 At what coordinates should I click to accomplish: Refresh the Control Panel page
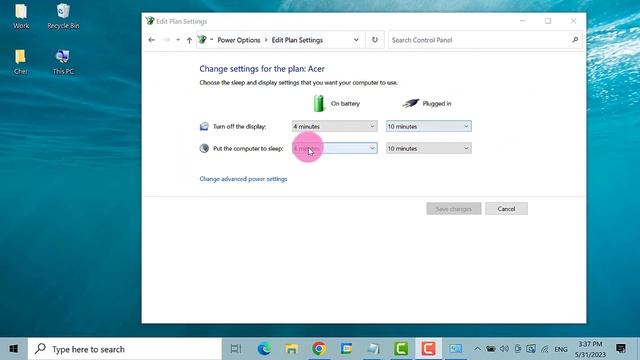[x=375, y=40]
